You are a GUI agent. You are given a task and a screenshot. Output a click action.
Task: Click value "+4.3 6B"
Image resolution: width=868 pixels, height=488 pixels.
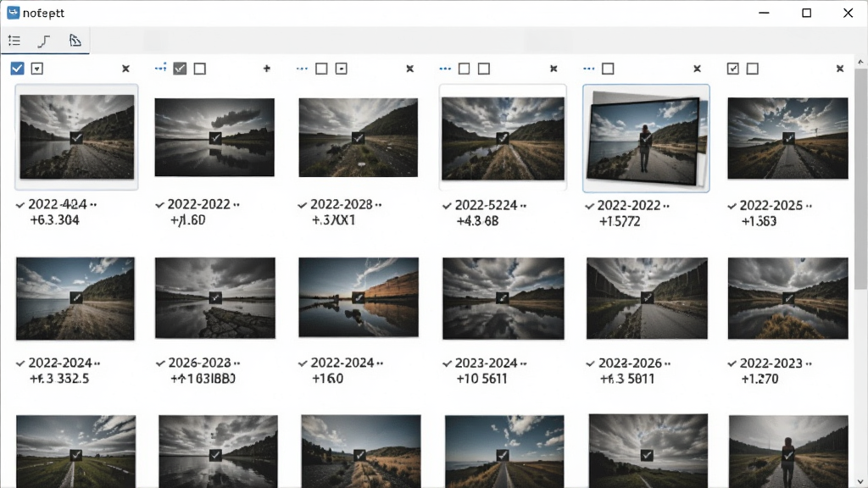pos(477,221)
